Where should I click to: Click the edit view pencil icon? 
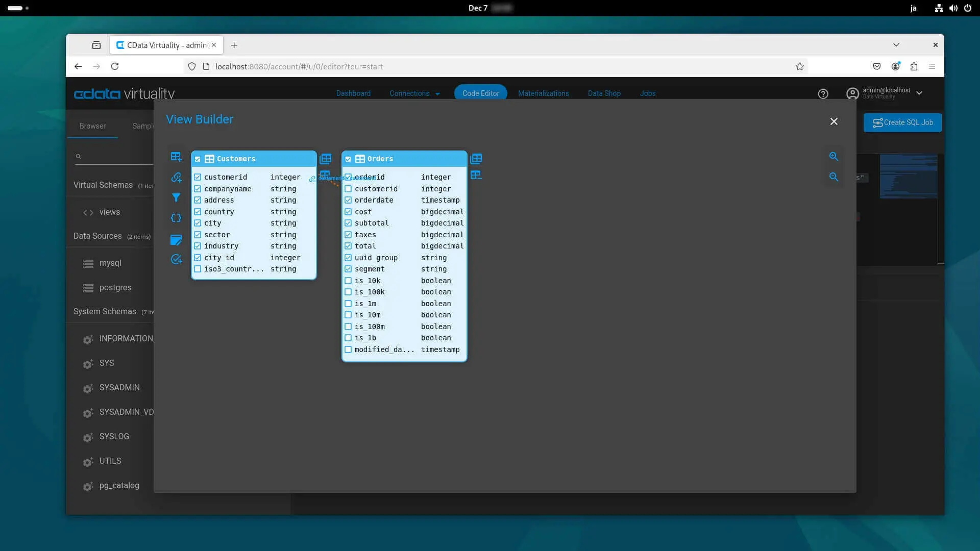tap(176, 239)
